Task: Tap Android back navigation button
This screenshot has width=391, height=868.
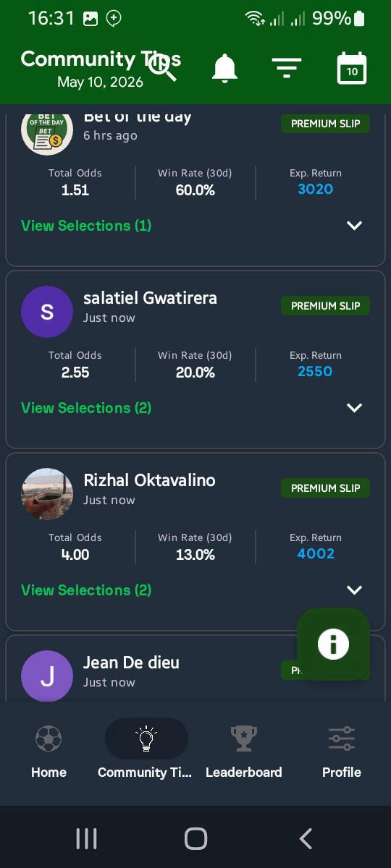Action: tap(306, 838)
